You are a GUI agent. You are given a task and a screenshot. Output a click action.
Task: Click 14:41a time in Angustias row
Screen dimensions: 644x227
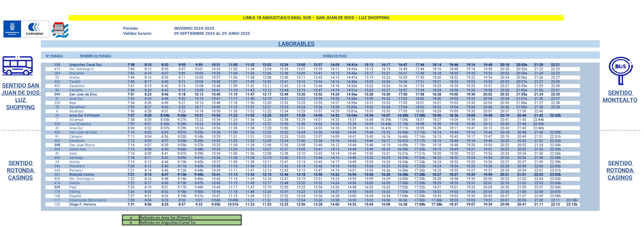352,65
